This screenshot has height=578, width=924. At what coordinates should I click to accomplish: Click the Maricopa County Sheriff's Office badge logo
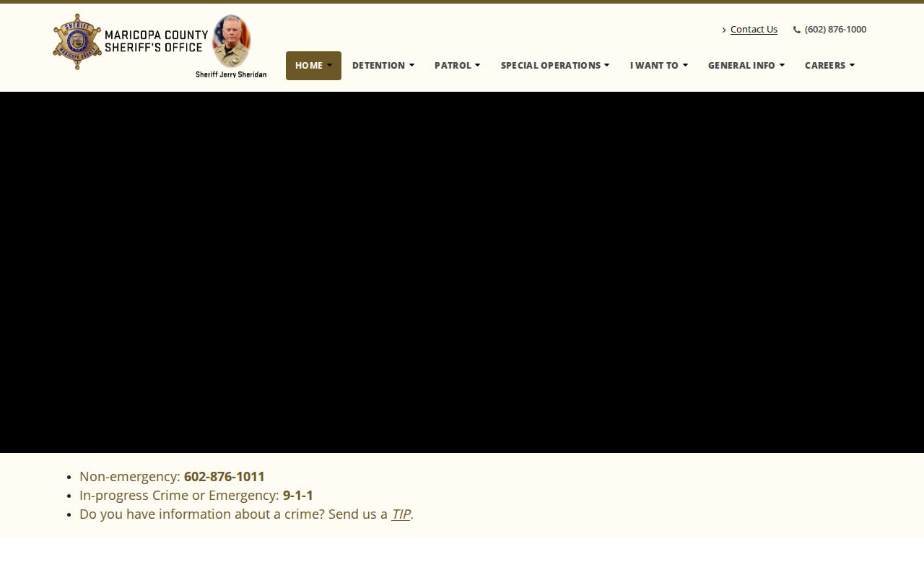(x=77, y=42)
